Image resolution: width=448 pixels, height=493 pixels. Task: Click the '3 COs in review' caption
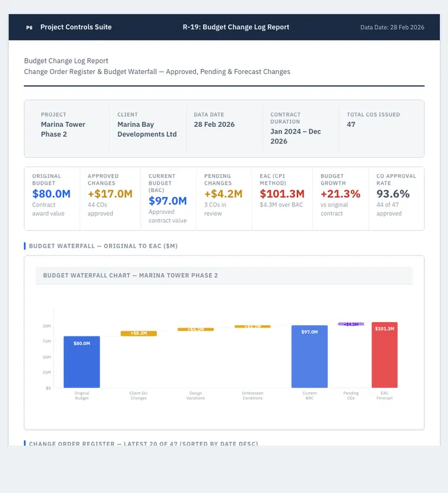(x=215, y=209)
